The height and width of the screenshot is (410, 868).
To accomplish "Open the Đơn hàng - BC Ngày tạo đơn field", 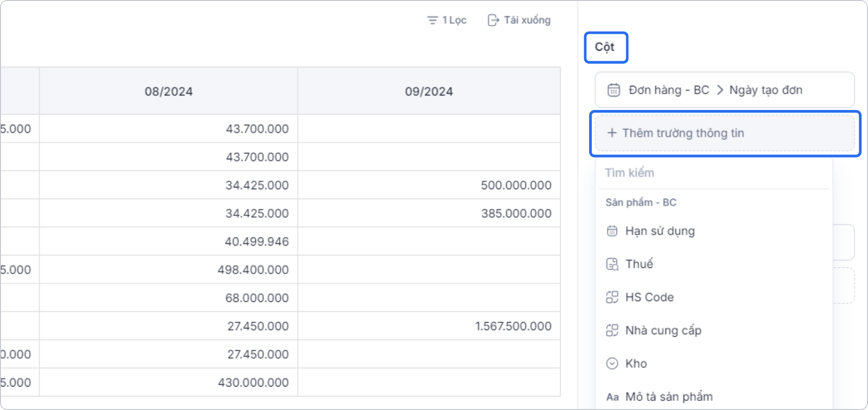I will click(725, 90).
